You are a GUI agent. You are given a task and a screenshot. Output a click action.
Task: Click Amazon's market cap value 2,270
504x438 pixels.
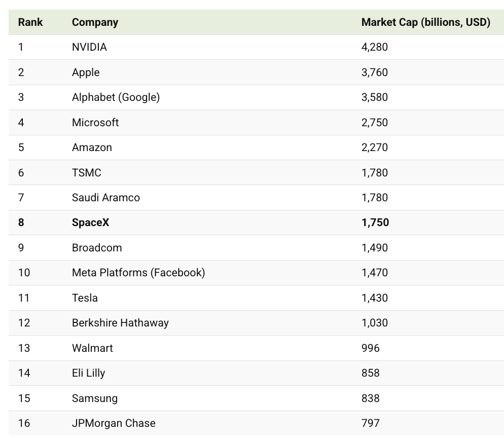tap(374, 148)
